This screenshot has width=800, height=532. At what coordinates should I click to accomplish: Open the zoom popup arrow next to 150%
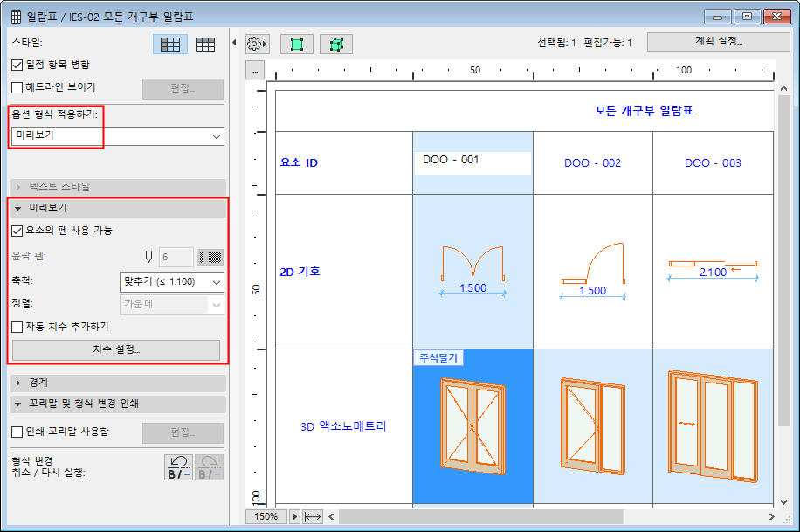294,516
